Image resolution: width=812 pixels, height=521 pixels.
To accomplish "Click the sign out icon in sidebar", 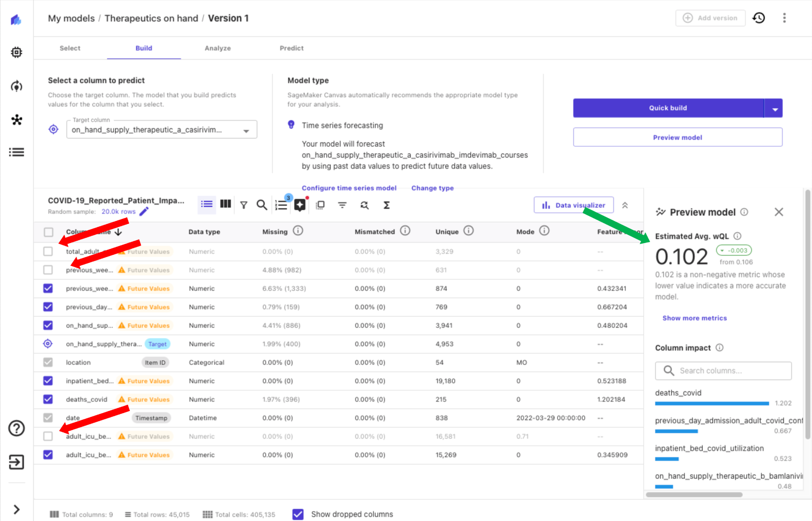I will click(16, 462).
